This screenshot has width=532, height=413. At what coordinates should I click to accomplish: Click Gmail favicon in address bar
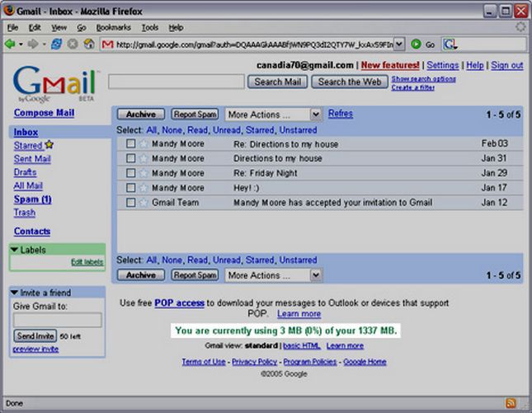(107, 44)
